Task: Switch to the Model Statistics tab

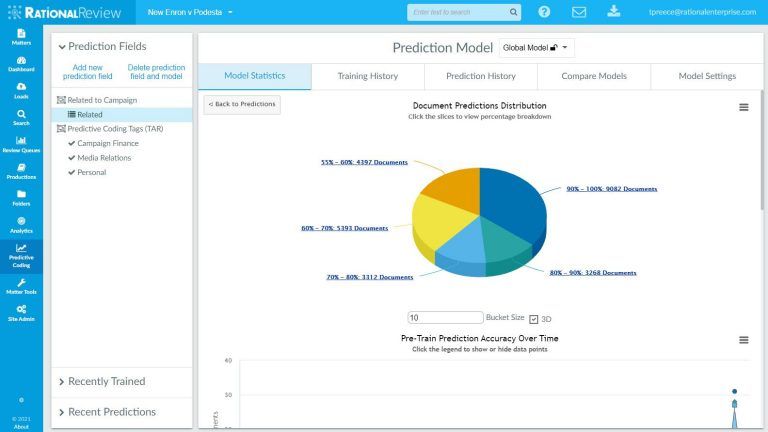Action: (x=255, y=76)
